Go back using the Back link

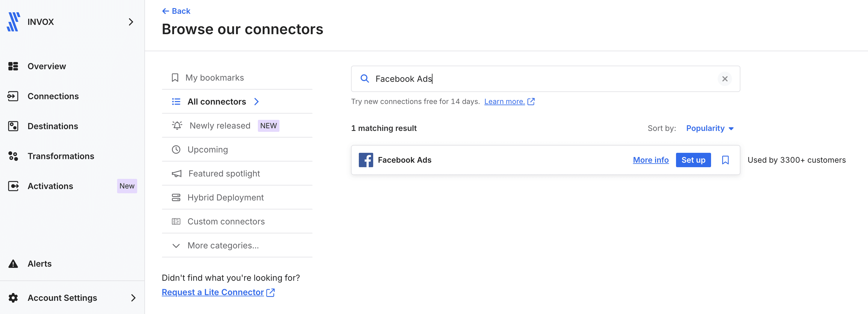coord(176,11)
